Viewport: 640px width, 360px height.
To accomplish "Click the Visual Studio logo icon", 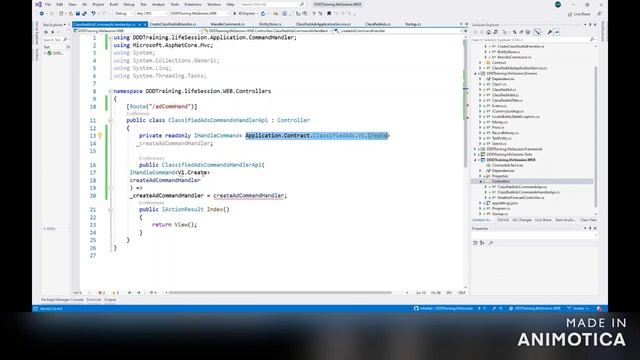I will (x=38, y=4).
